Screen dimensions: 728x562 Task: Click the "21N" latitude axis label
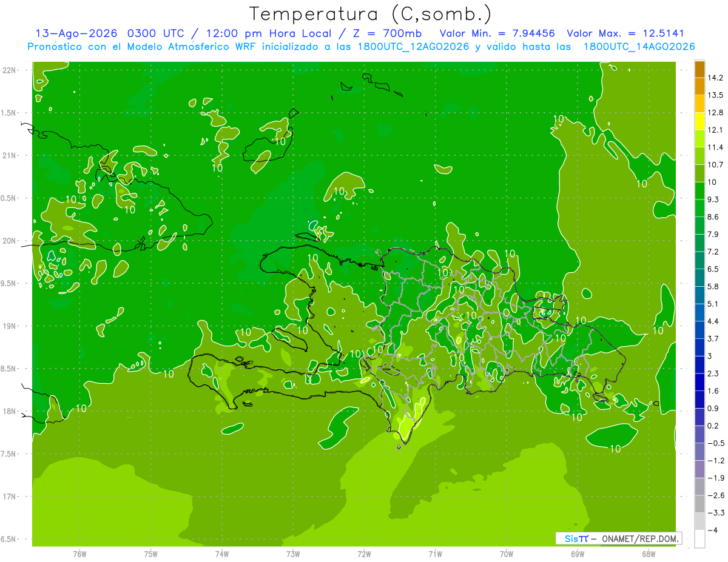(x=10, y=156)
